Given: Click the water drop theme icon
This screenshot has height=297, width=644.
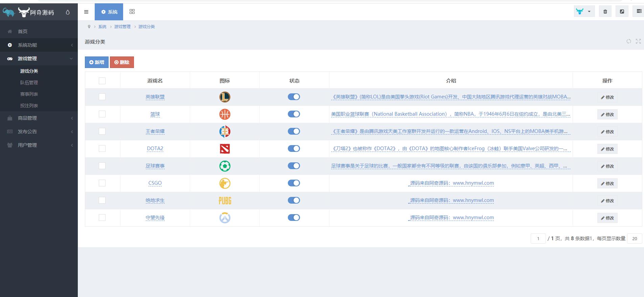Looking at the screenshot, I should (x=68, y=12).
